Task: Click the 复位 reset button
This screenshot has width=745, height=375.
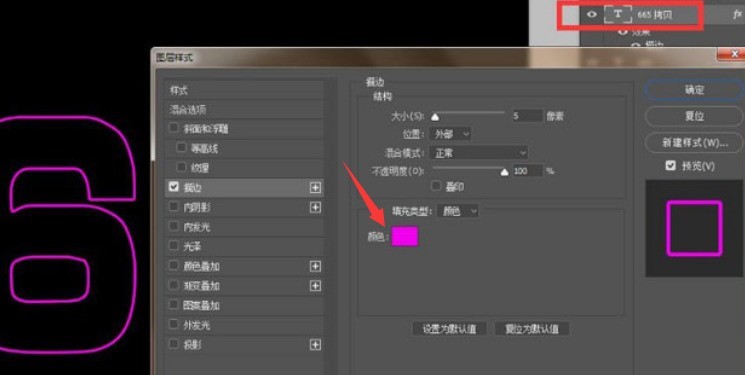Action: click(694, 116)
